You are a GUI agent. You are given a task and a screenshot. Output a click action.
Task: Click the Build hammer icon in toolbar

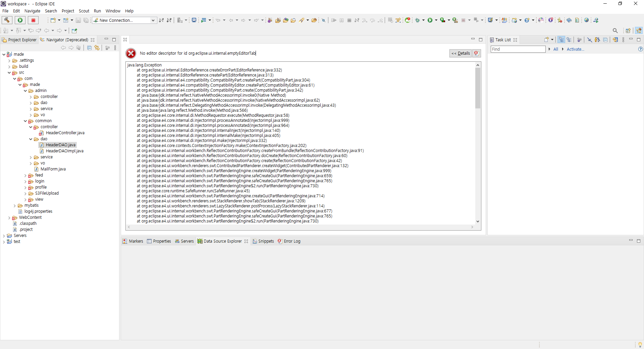pos(7,20)
